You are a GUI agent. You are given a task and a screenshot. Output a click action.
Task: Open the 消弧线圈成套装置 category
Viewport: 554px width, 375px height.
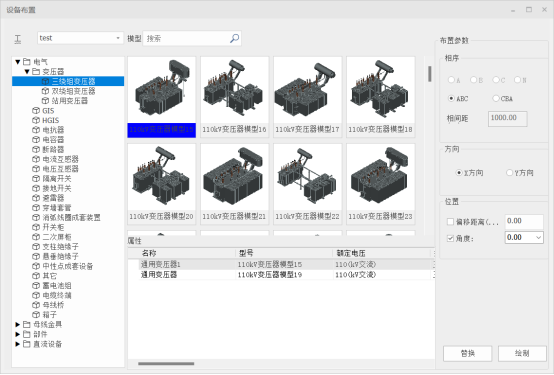66,217
